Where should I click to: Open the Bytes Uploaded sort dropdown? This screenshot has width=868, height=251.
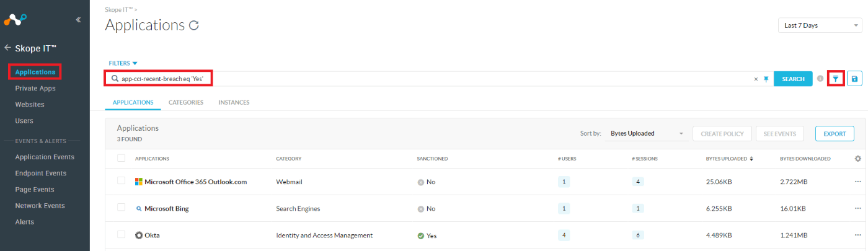pos(646,133)
